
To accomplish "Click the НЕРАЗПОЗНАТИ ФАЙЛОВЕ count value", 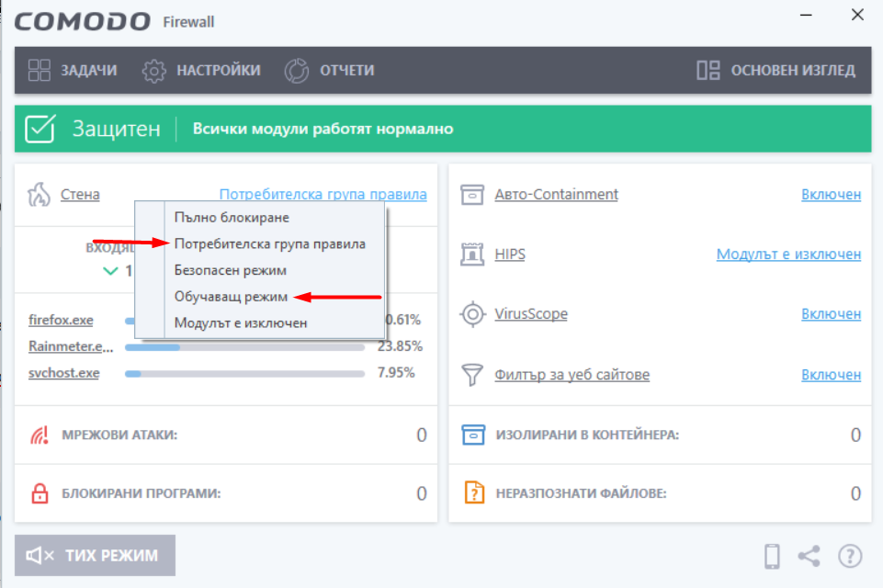I will coord(855,493).
